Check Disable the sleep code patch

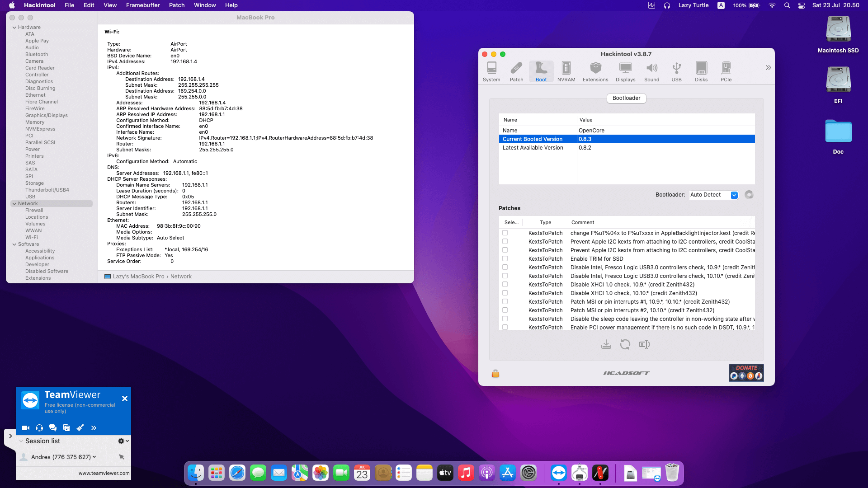click(x=505, y=319)
